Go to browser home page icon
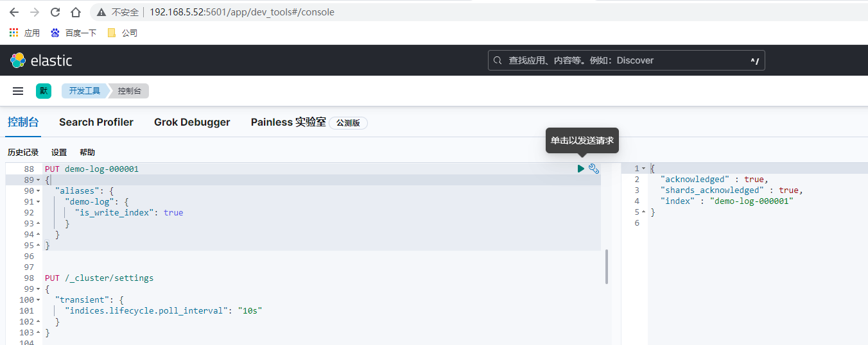Screen dimensions: 868x345 (x=76, y=12)
